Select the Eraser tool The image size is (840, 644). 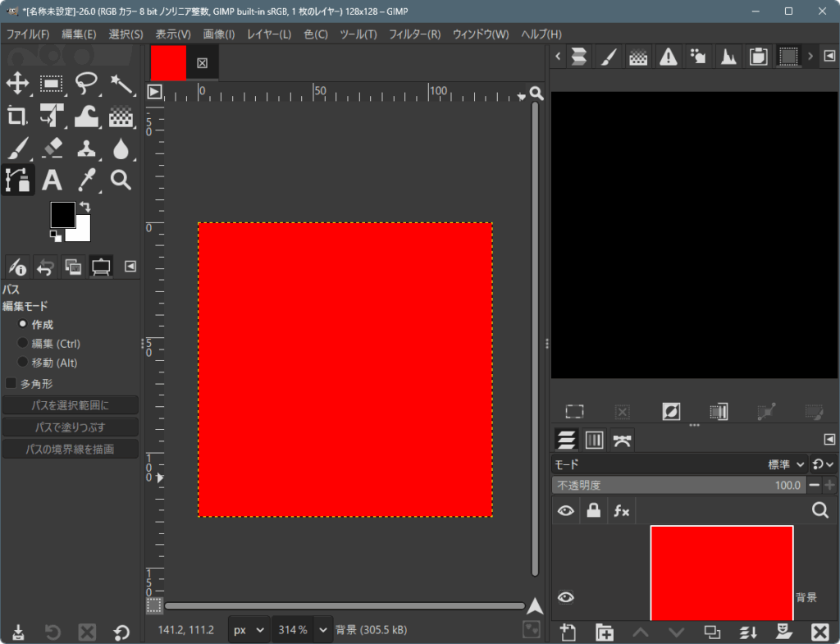coord(51,148)
